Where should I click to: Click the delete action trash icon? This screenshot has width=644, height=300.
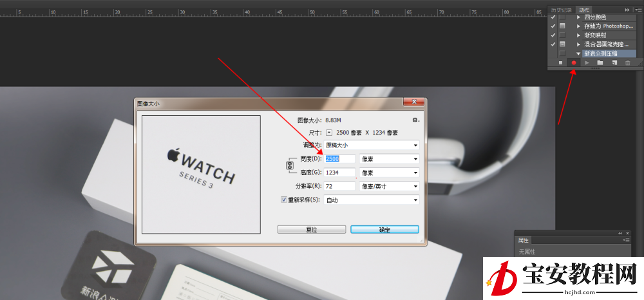(x=627, y=63)
